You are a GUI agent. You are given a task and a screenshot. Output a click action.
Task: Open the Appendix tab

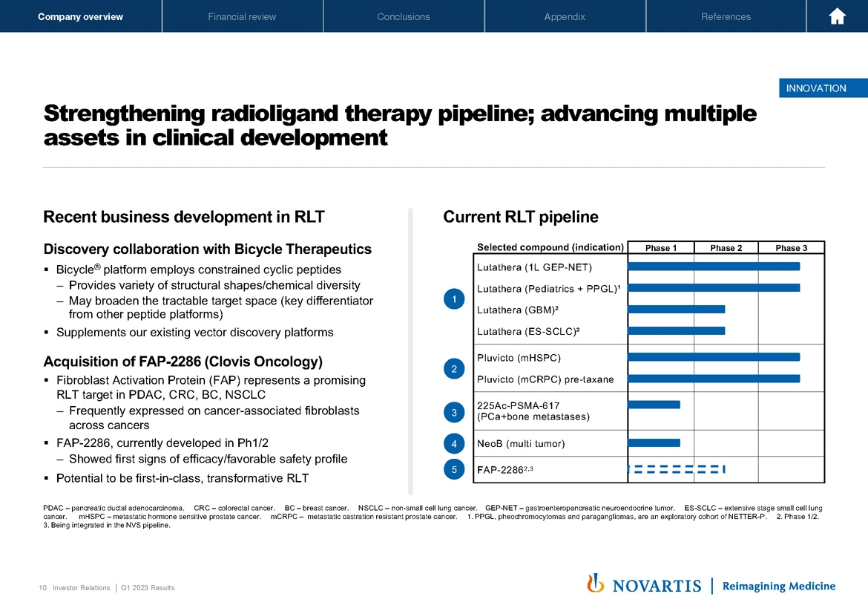[x=565, y=16]
